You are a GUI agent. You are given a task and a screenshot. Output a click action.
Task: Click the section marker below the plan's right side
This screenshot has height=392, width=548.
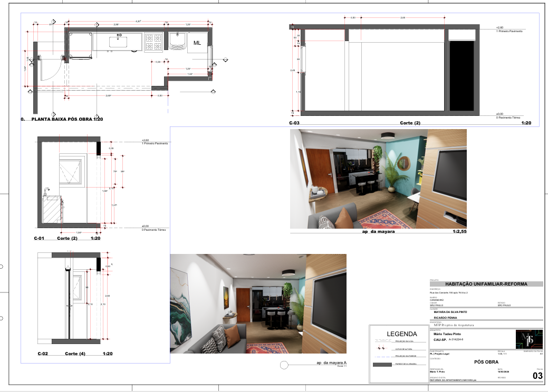click(213, 92)
